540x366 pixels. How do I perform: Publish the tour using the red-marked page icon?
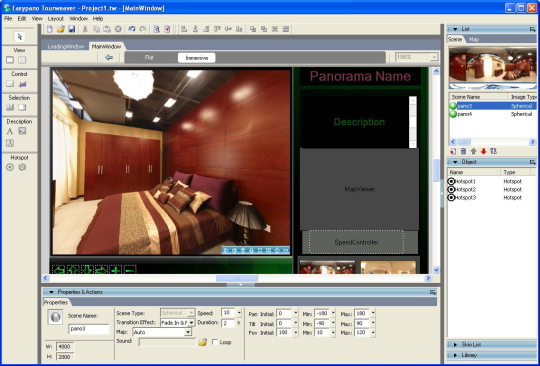click(167, 29)
